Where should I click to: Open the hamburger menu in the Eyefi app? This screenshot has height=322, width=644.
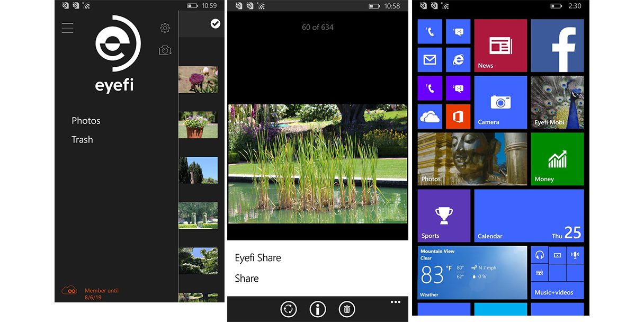(67, 28)
